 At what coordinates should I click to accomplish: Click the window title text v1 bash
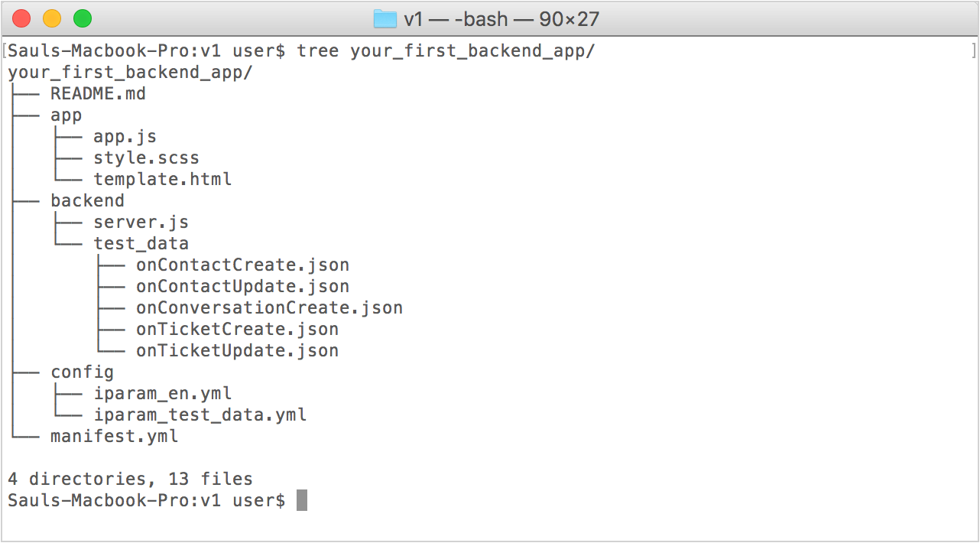tap(501, 18)
